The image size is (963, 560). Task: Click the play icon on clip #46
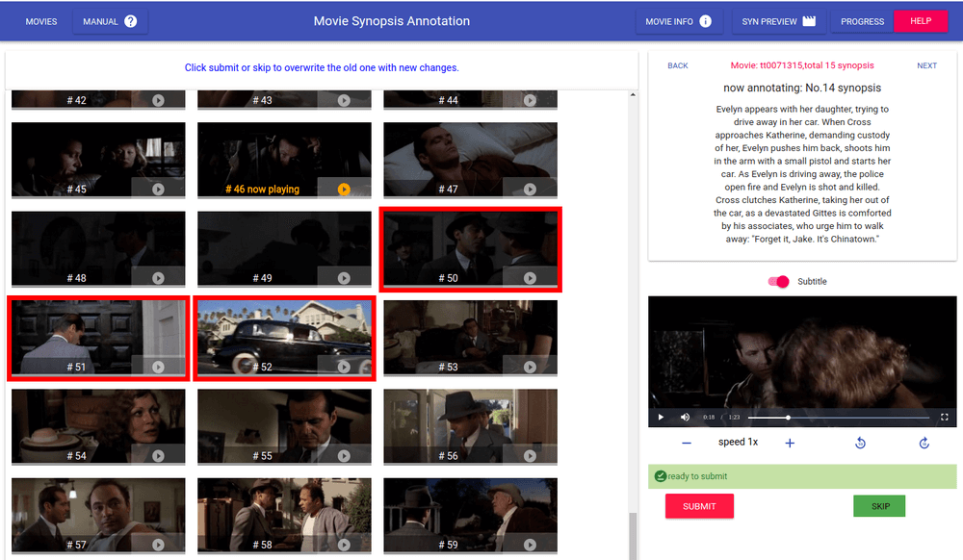point(344,190)
